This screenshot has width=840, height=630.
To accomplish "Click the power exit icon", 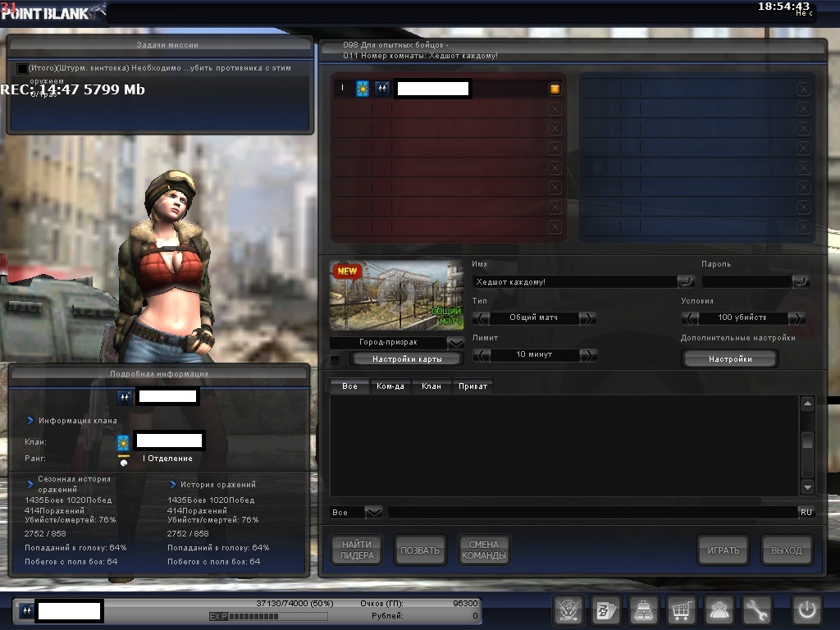I will 807,609.
